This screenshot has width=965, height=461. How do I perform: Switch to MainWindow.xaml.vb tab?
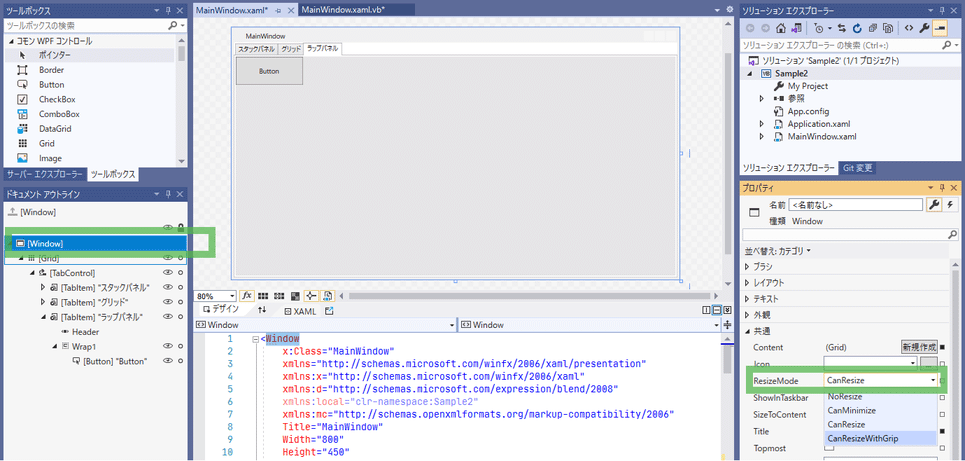(x=343, y=10)
